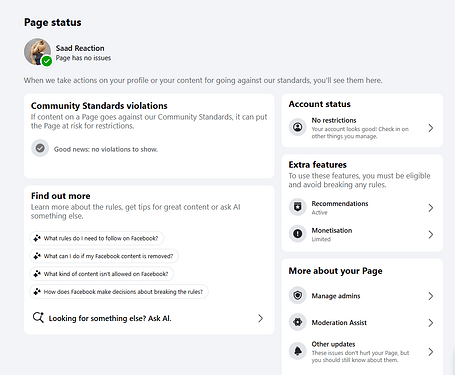Select the Moderation Assist label

point(339,323)
